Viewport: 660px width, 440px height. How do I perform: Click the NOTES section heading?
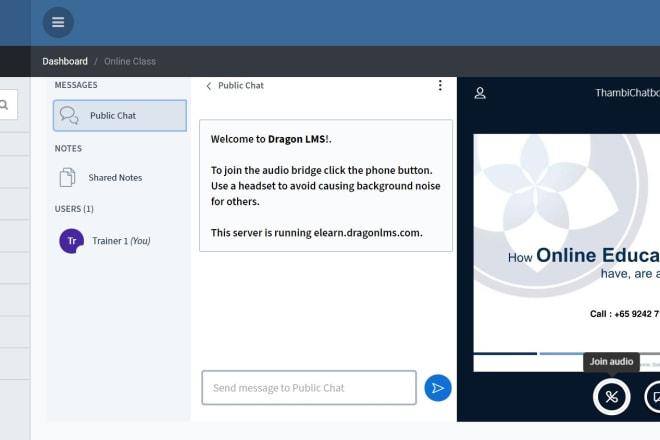coord(68,149)
